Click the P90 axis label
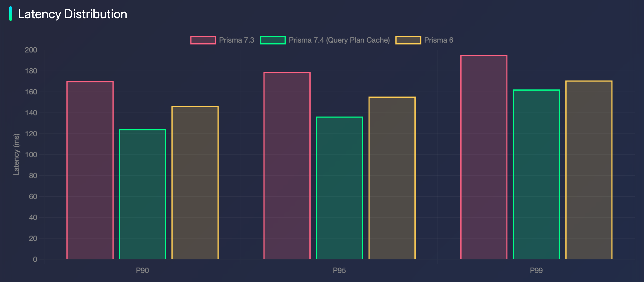 pyautogui.click(x=143, y=271)
